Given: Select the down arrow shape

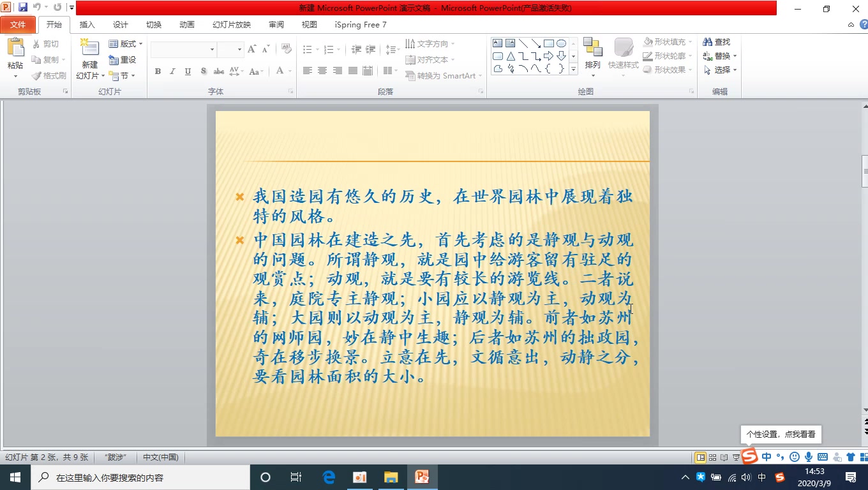Looking at the screenshot, I should coord(561,56).
